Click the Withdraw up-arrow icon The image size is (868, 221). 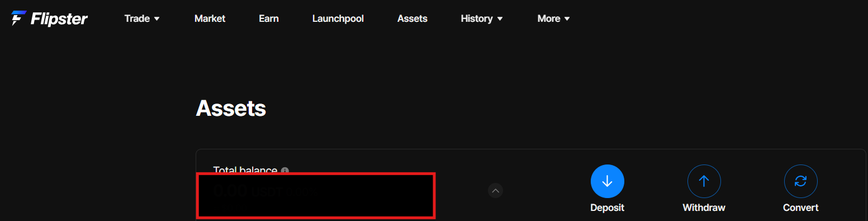click(x=704, y=181)
